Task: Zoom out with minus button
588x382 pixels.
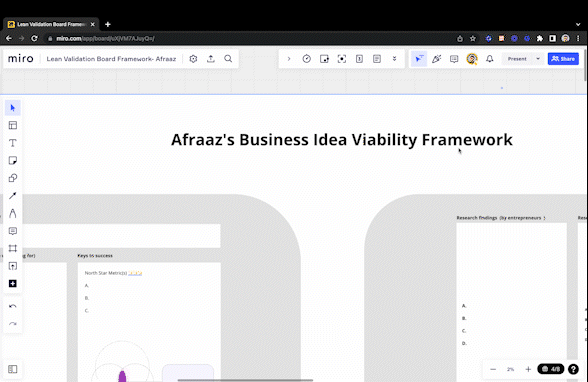Action: click(x=493, y=369)
